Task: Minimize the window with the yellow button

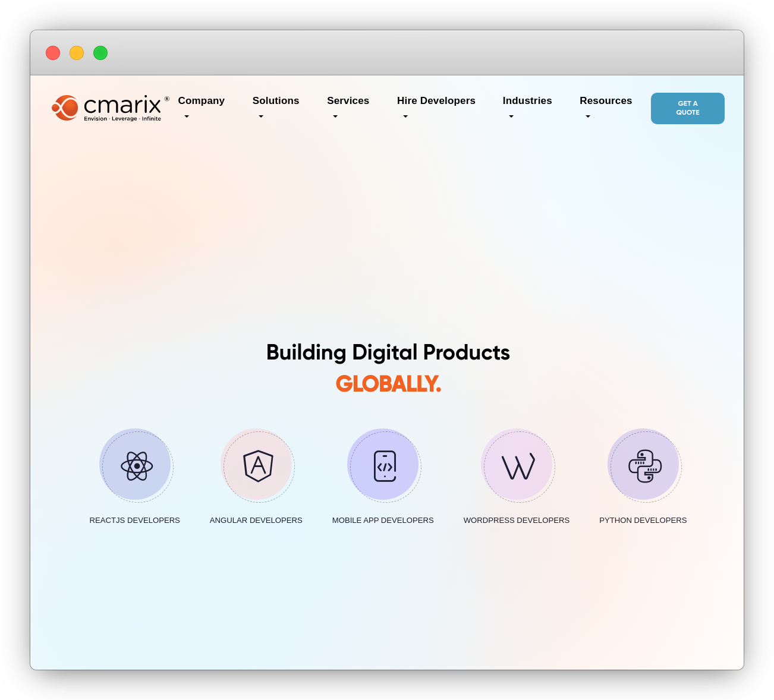Action: (x=77, y=53)
